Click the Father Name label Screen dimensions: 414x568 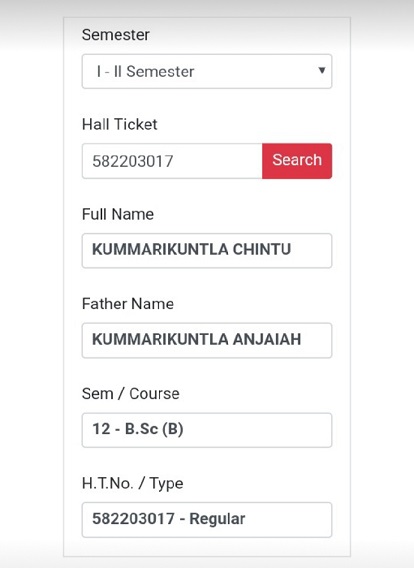(128, 304)
